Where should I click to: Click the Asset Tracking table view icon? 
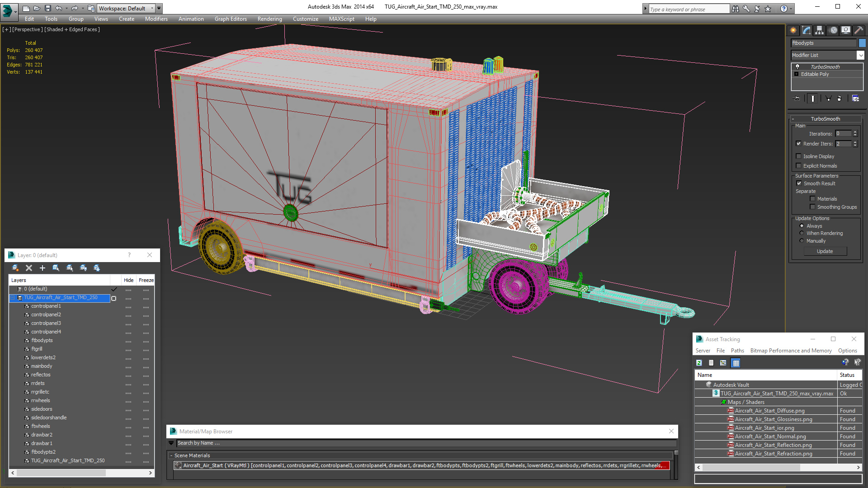736,363
